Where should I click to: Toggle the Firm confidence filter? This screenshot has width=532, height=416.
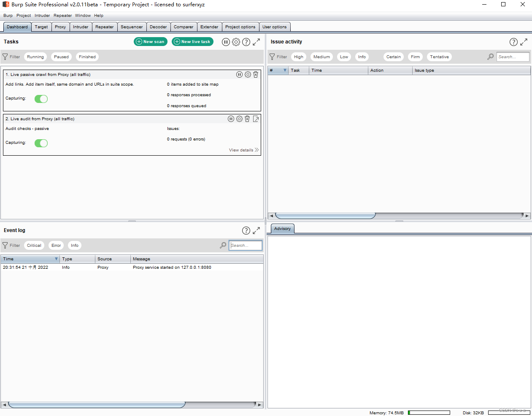coord(415,57)
